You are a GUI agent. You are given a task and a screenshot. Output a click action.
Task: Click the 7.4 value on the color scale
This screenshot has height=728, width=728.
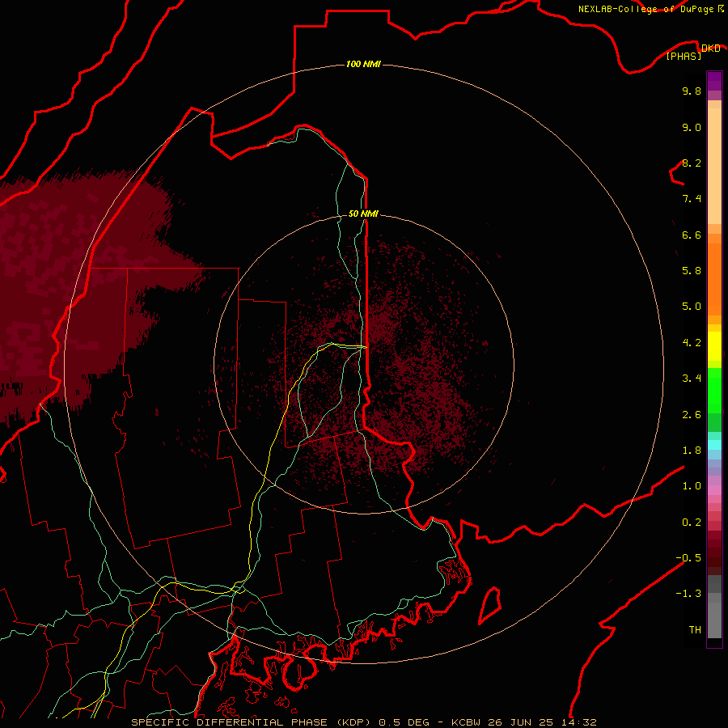pyautogui.click(x=692, y=199)
